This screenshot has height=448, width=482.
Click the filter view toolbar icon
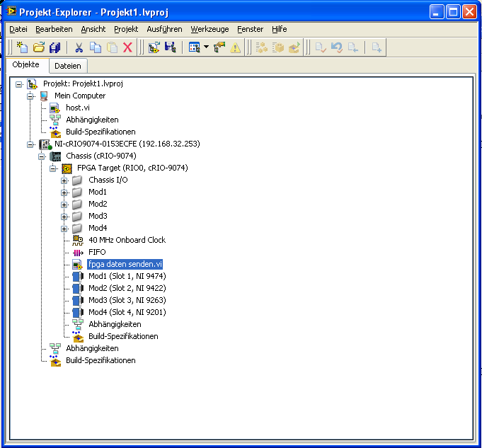(194, 47)
